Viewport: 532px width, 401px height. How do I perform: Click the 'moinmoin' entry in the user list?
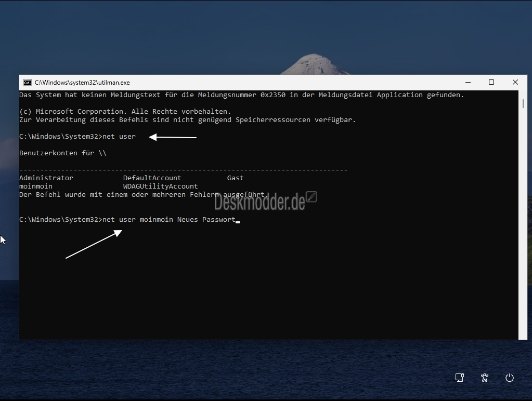click(36, 186)
